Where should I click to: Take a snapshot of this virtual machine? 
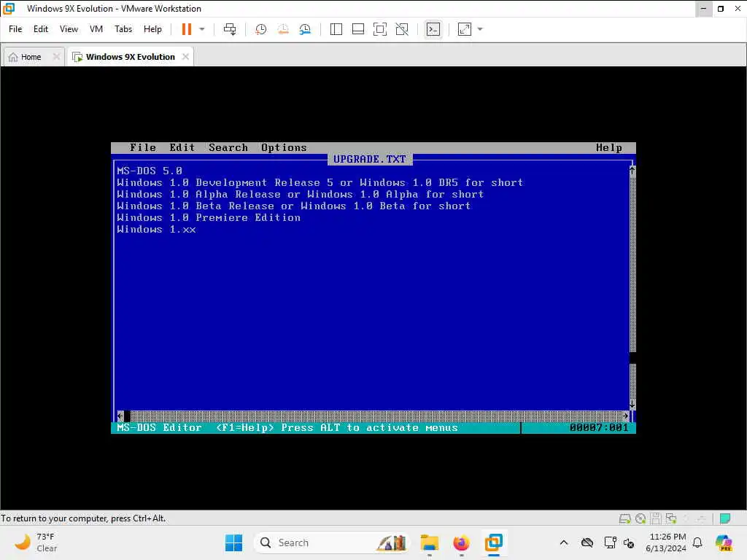pos(260,29)
